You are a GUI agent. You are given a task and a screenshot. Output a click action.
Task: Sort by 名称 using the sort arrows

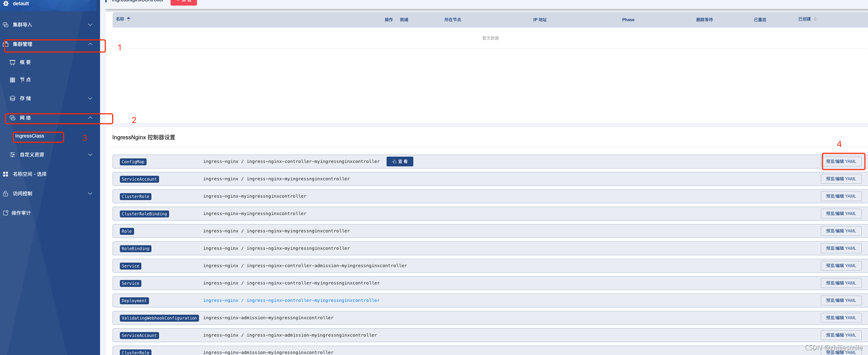(129, 19)
